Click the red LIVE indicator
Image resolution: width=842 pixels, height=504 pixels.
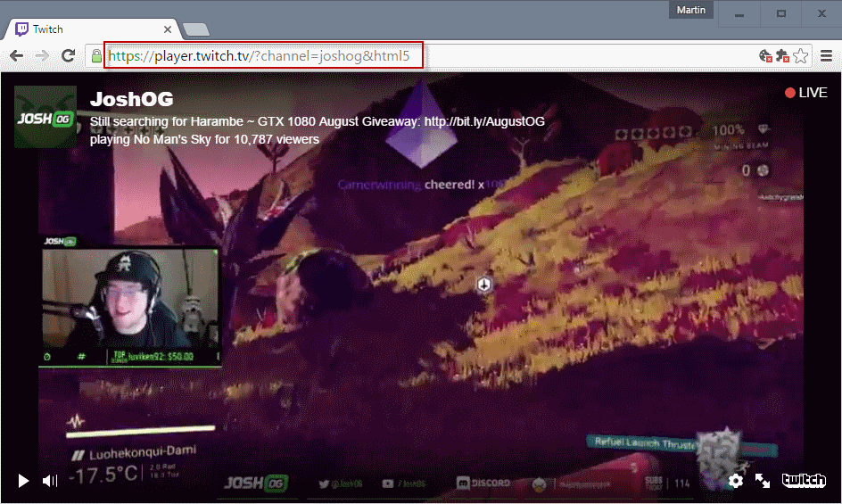(805, 93)
